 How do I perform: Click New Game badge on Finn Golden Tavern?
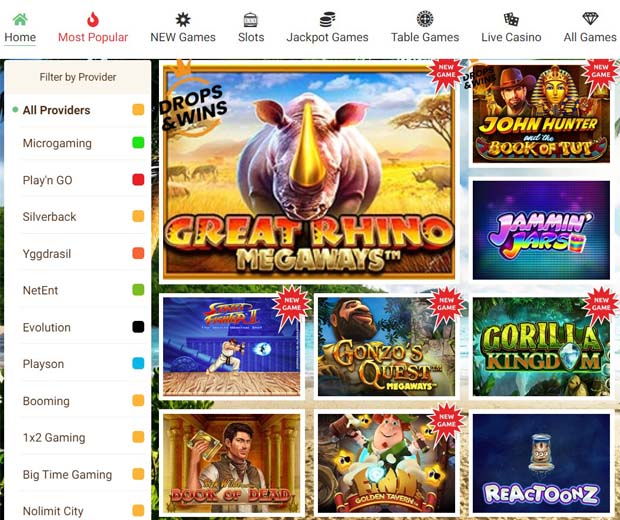446,422
